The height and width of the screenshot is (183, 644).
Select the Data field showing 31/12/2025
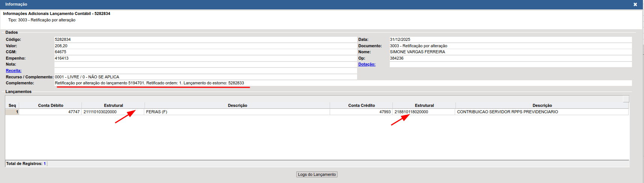tap(510, 39)
